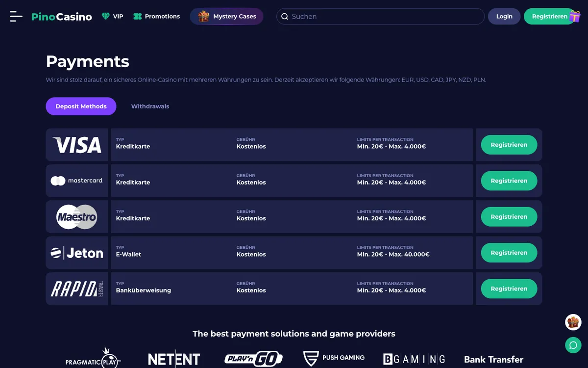Click the VISA logo
588x368 pixels.
[77, 145]
